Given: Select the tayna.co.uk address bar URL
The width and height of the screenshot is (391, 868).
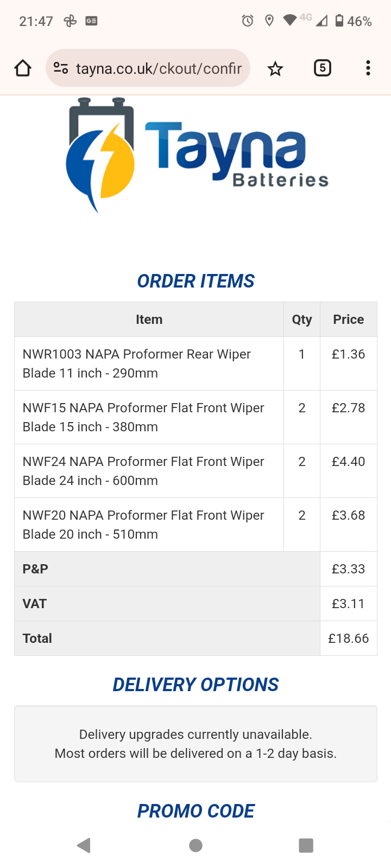Looking at the screenshot, I should (x=159, y=68).
